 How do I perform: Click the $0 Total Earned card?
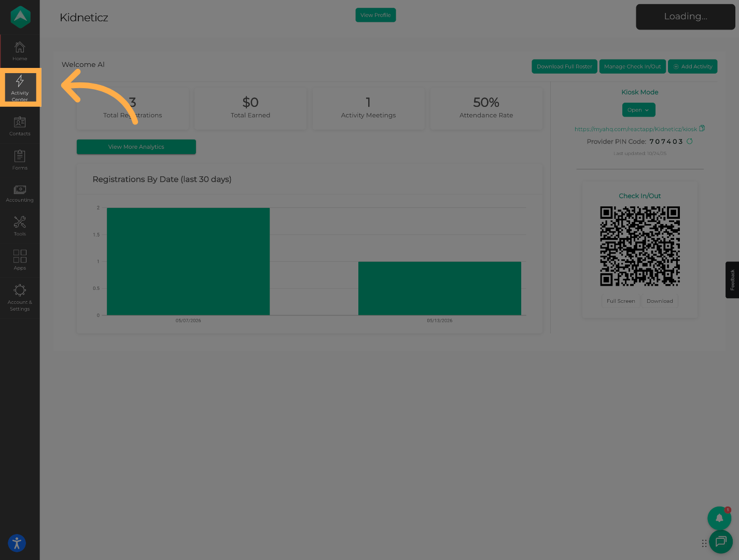pos(250,108)
